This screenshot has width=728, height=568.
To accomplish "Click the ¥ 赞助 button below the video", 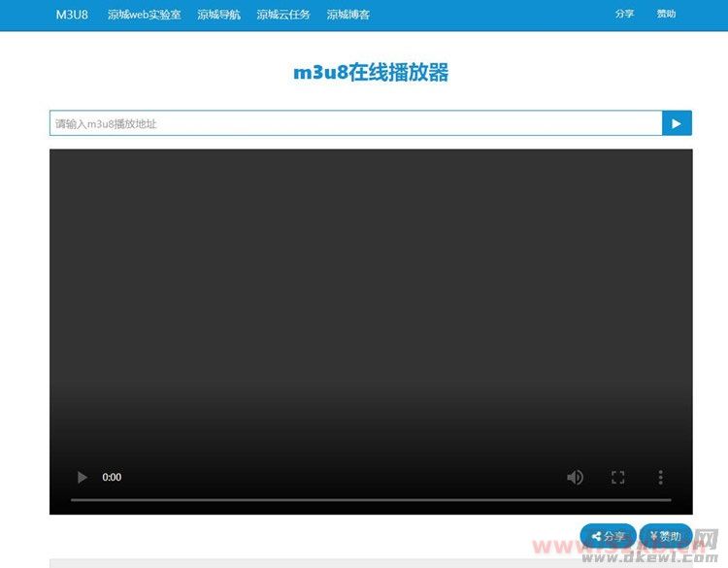I will 665,536.
